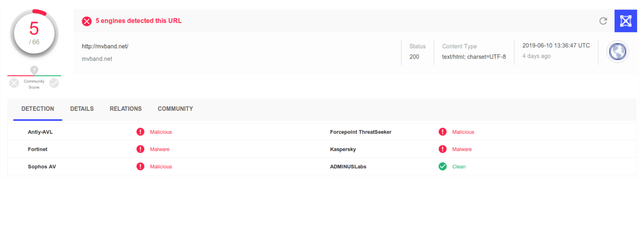The height and width of the screenshot is (247, 644).
Task: Click ADMINUSLabs 'Clean' result text
Action: tap(459, 167)
